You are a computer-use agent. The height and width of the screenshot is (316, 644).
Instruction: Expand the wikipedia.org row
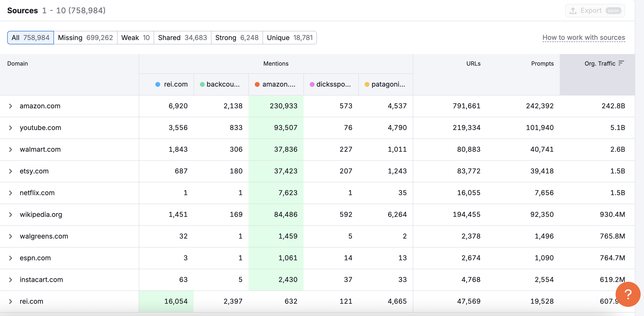tap(11, 214)
